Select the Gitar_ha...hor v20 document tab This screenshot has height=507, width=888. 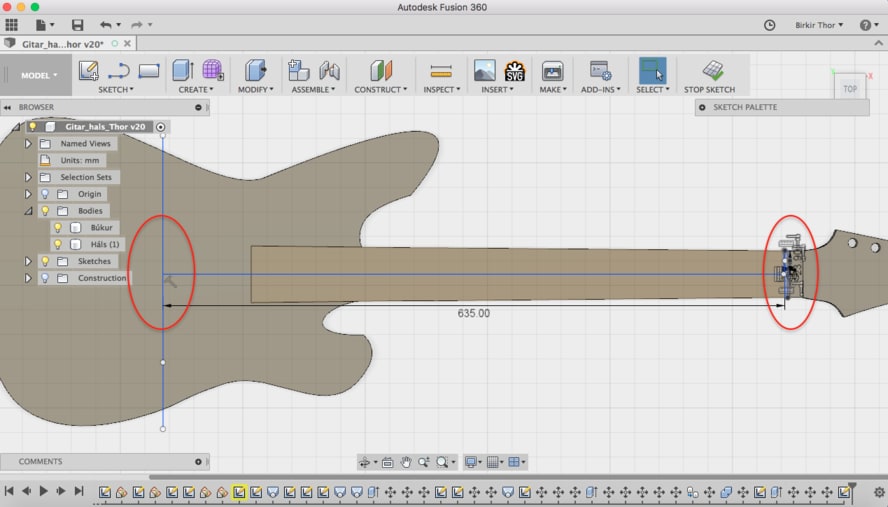(x=63, y=44)
